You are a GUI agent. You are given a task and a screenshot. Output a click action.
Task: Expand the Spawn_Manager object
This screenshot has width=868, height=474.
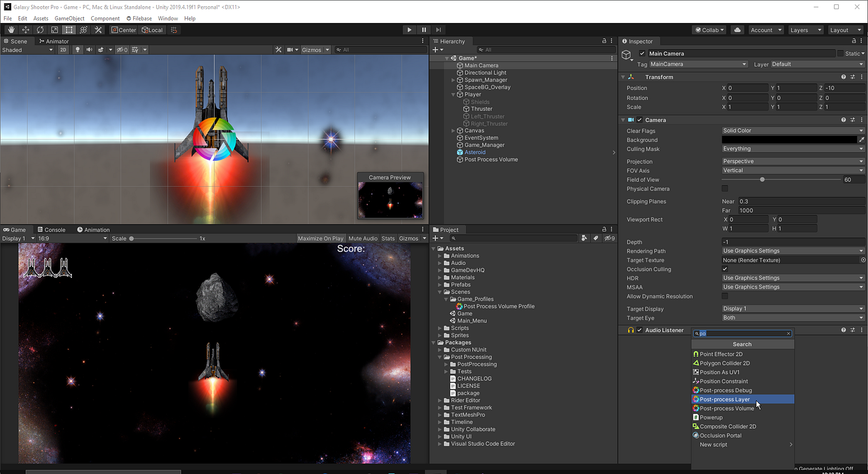(x=454, y=80)
